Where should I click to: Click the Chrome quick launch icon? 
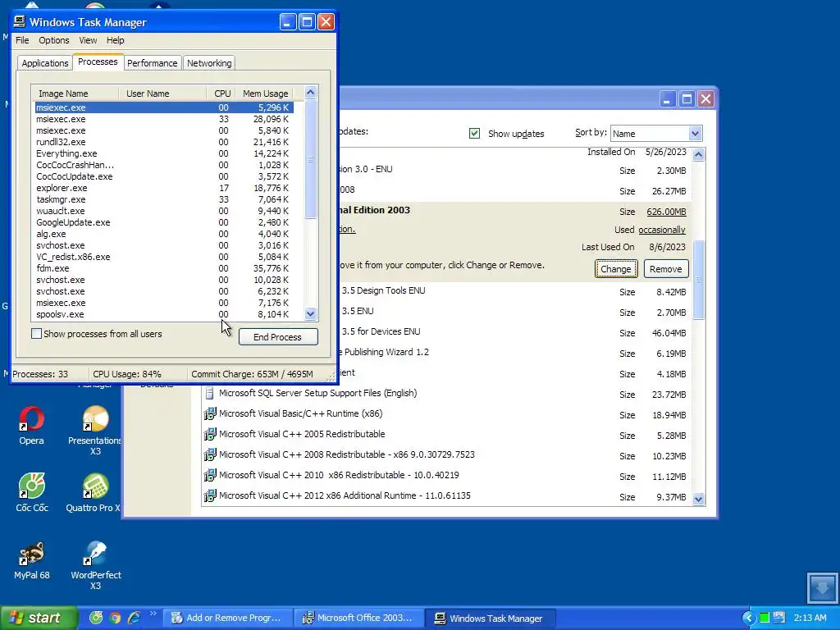[x=115, y=618]
